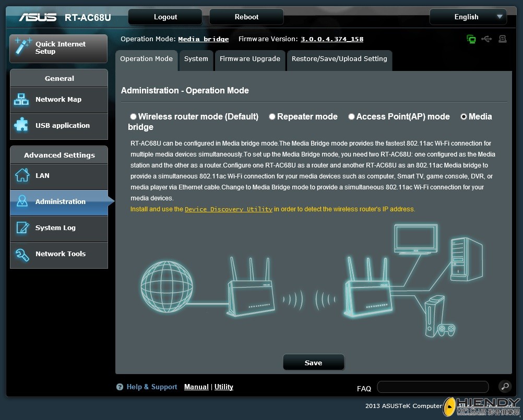
Task: Open the Utility link in footer
Action: (224, 387)
